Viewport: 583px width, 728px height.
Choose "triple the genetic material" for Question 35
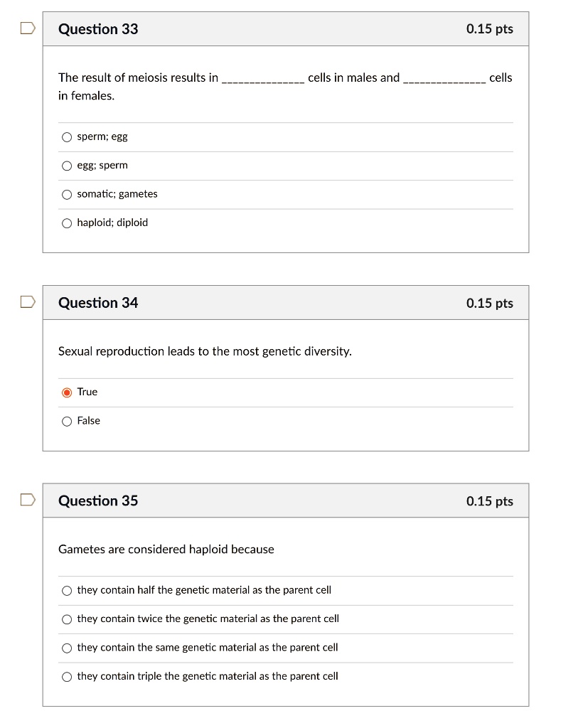coord(66,676)
